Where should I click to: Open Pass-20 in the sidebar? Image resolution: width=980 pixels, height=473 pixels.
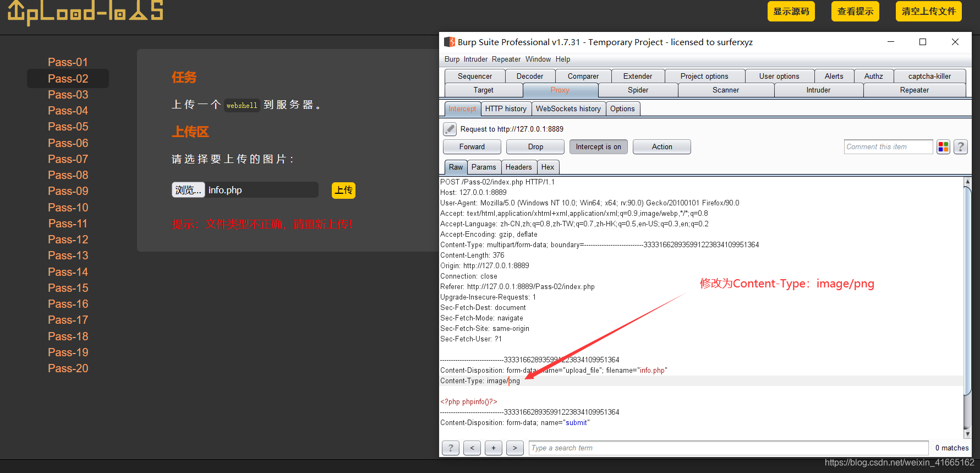click(x=68, y=368)
